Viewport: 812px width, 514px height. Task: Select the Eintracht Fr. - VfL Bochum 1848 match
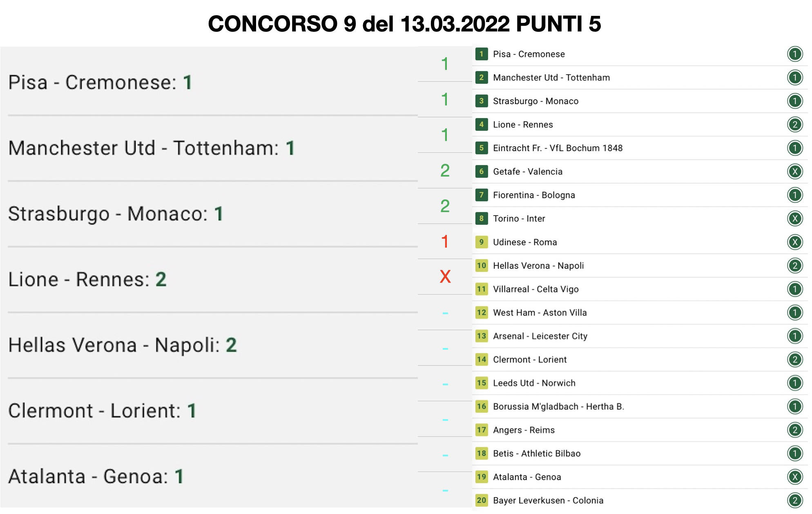click(558, 148)
